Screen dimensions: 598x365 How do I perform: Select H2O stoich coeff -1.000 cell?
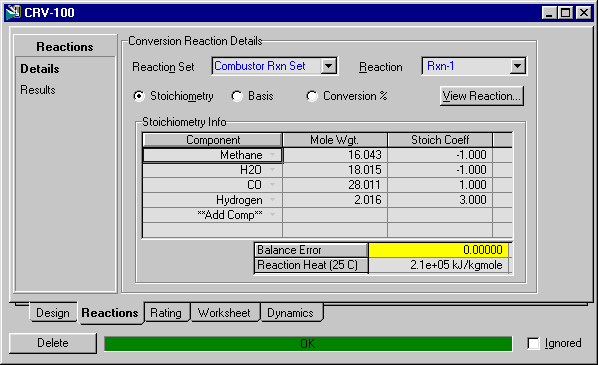(440, 170)
